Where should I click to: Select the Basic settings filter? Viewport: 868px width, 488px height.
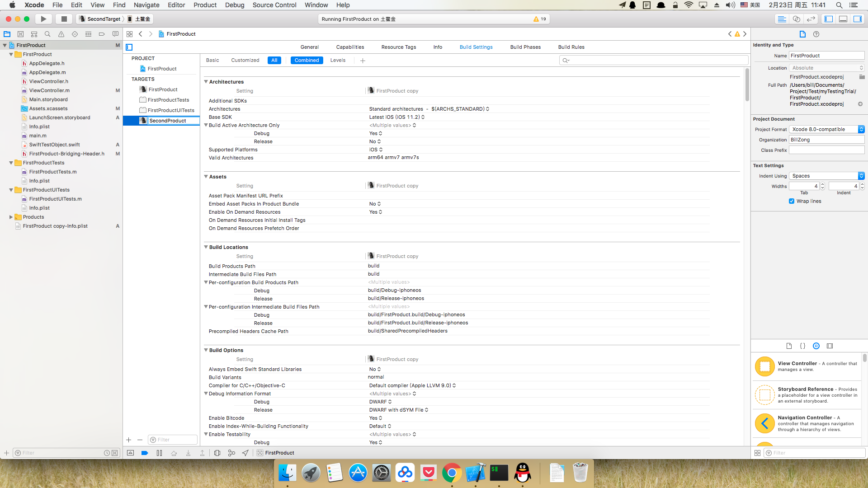212,60
